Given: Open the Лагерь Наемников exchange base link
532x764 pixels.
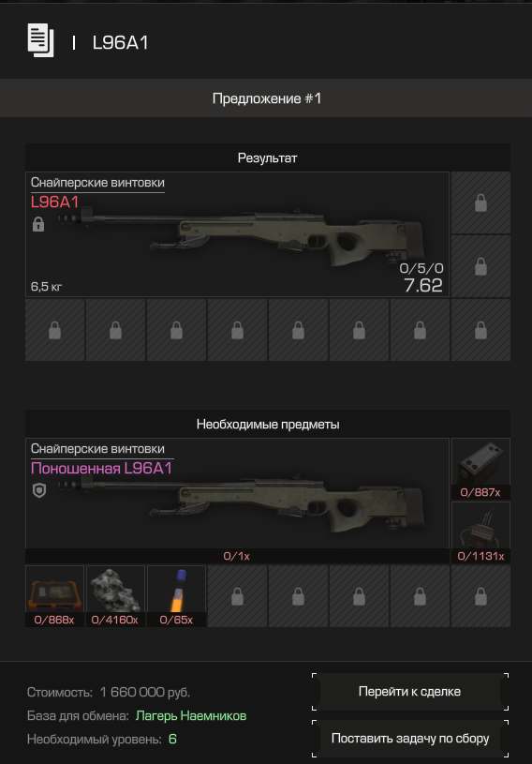Looking at the screenshot, I should click(191, 716).
